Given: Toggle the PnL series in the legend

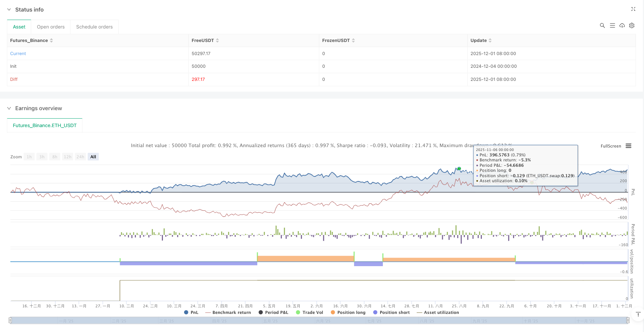Looking at the screenshot, I should point(191,312).
